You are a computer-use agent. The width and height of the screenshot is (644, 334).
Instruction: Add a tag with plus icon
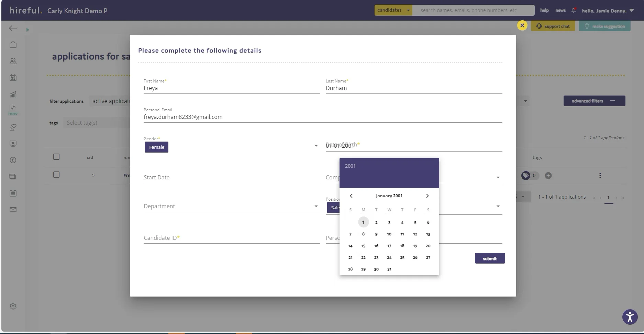tap(548, 176)
